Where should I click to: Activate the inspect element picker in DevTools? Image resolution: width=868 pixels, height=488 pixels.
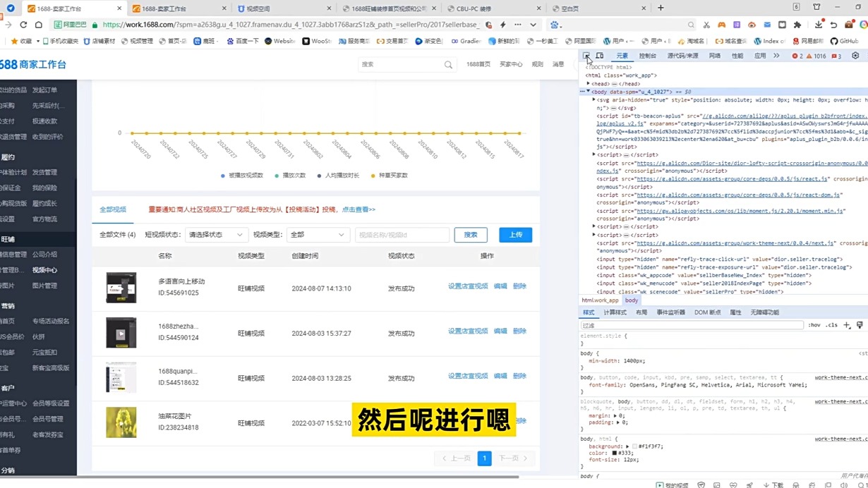point(586,56)
